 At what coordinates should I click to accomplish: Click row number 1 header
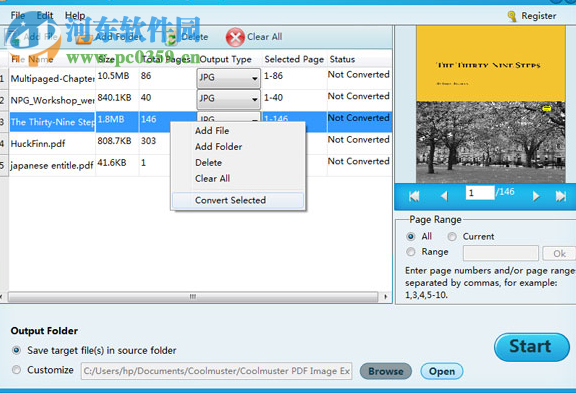(x=4, y=79)
